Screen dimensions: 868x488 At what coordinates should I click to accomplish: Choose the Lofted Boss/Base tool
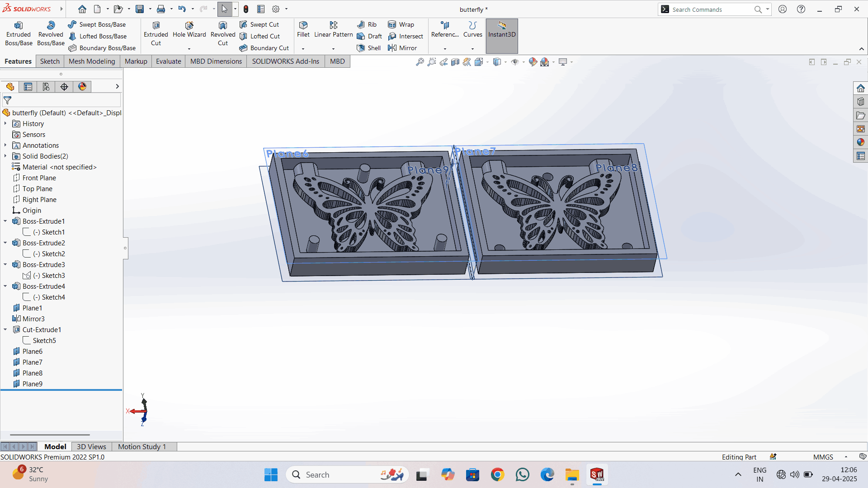98,36
